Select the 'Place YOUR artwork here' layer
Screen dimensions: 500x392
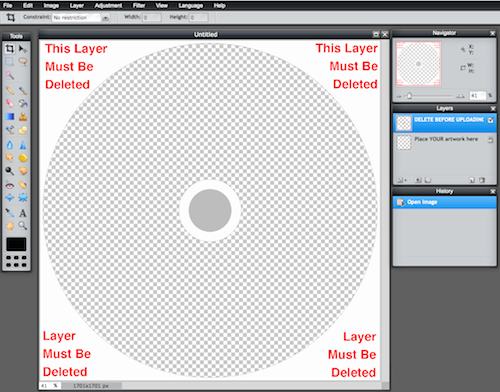click(445, 143)
